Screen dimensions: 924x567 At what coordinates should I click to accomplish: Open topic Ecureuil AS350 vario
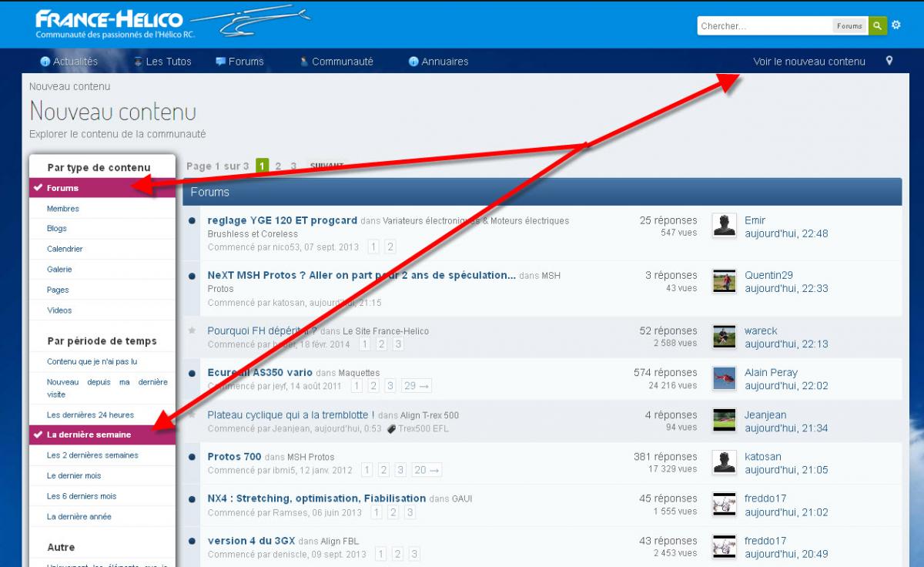click(260, 372)
